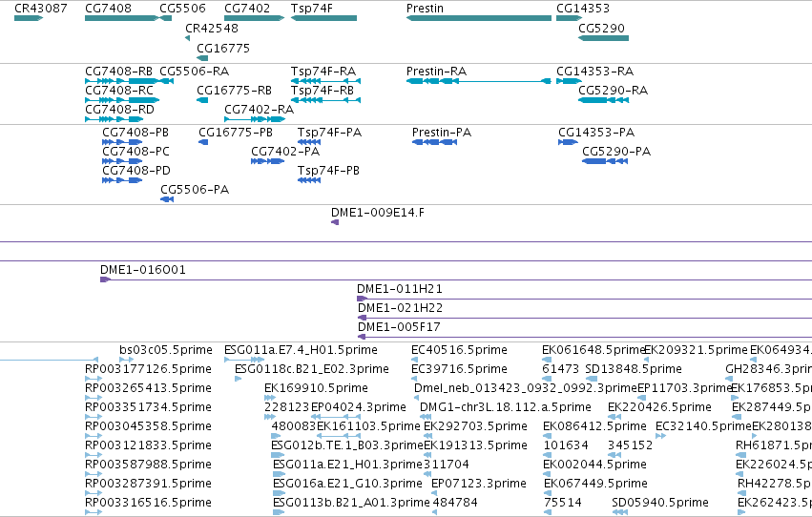Select the DME1-011H21 clone feature
812x517 pixels.
point(584,299)
